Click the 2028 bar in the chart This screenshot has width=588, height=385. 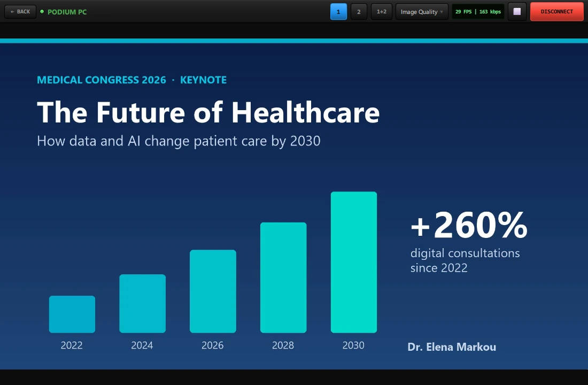[283, 278]
